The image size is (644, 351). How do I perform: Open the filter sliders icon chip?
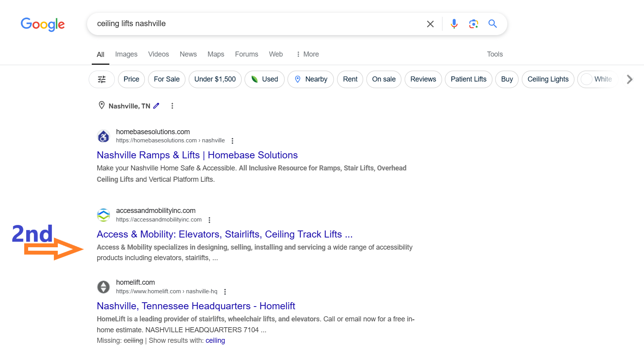[x=102, y=79]
